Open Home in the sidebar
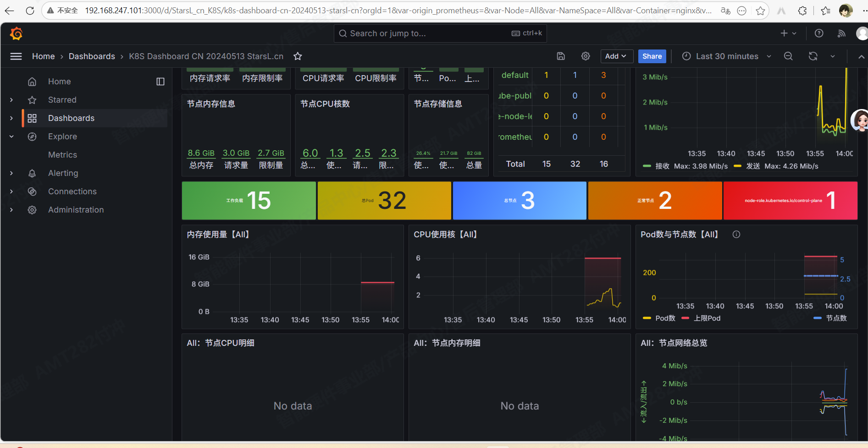Image resolution: width=868 pixels, height=448 pixels. point(60,82)
